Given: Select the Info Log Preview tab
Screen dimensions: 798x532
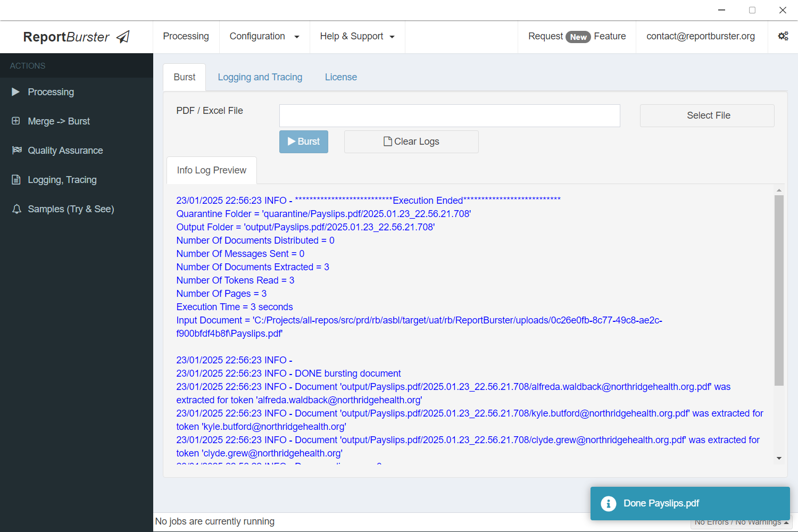Looking at the screenshot, I should coord(211,170).
